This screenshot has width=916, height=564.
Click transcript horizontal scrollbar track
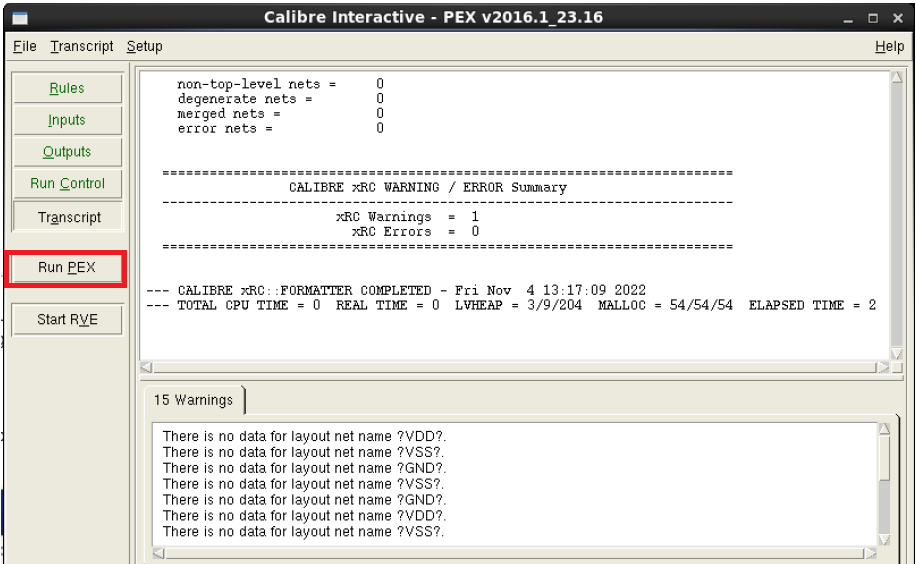pyautogui.click(x=515, y=368)
